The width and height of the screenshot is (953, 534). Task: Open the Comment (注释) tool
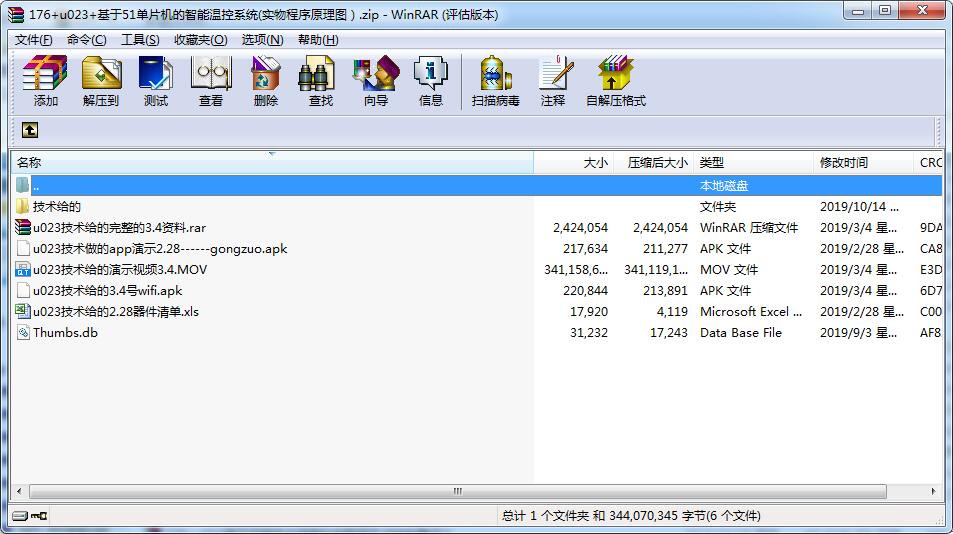(x=554, y=81)
